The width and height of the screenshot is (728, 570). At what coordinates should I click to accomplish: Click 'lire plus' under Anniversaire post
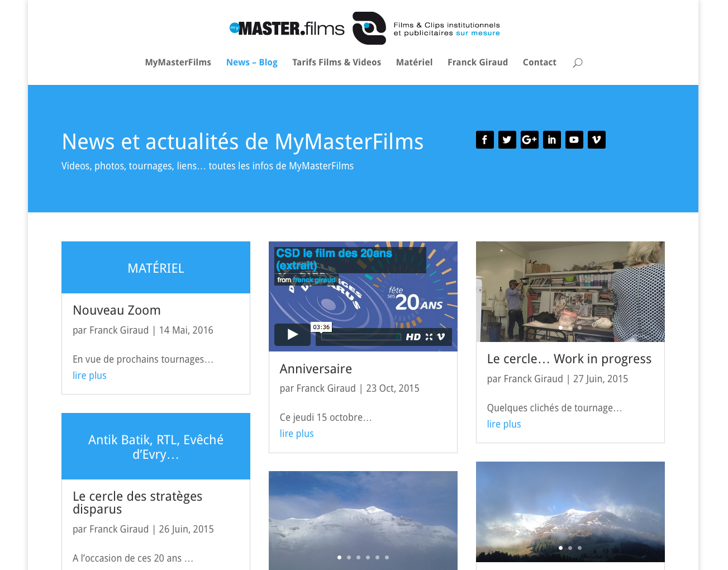point(297,434)
